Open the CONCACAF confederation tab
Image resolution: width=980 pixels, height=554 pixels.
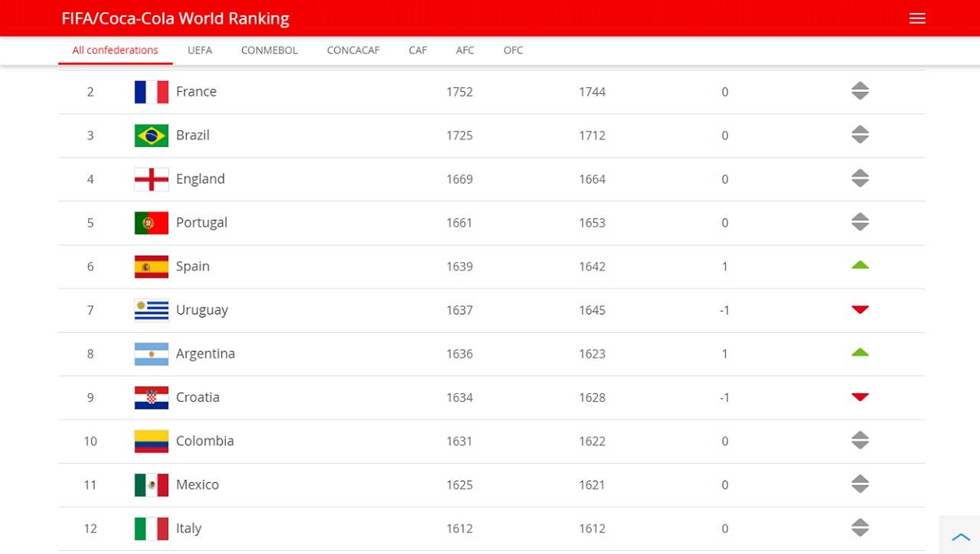[353, 51]
